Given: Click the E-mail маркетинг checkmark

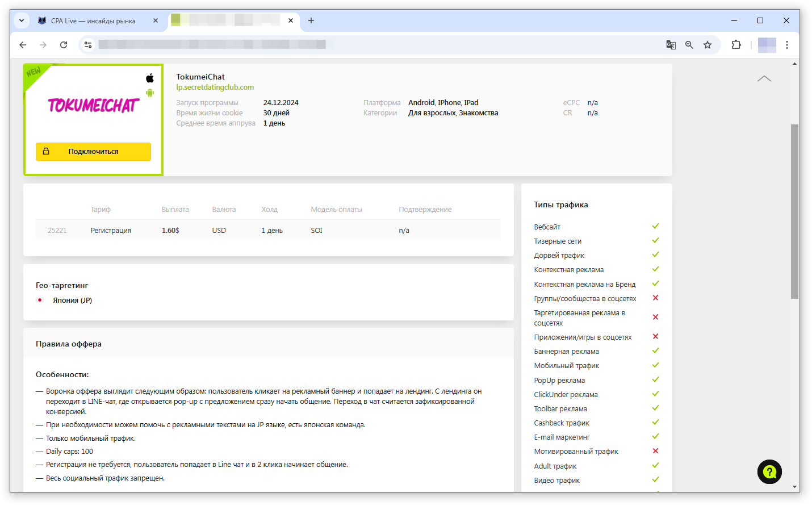Looking at the screenshot, I should tap(655, 436).
